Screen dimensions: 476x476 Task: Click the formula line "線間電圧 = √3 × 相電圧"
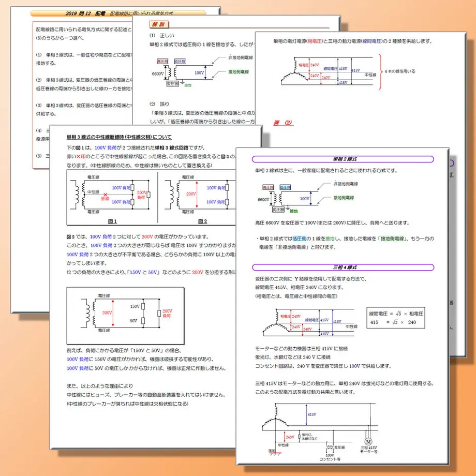[x=396, y=314]
